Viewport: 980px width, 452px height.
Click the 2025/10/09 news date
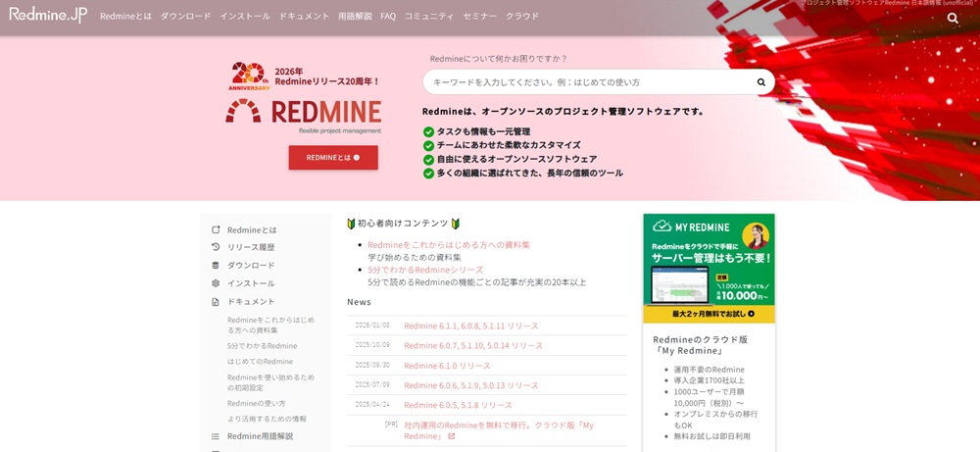point(371,346)
